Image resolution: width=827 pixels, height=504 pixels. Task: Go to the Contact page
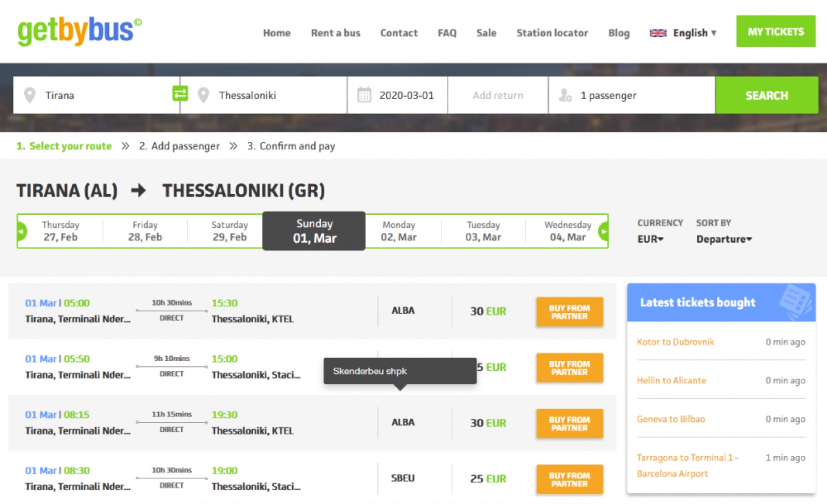coord(399,33)
